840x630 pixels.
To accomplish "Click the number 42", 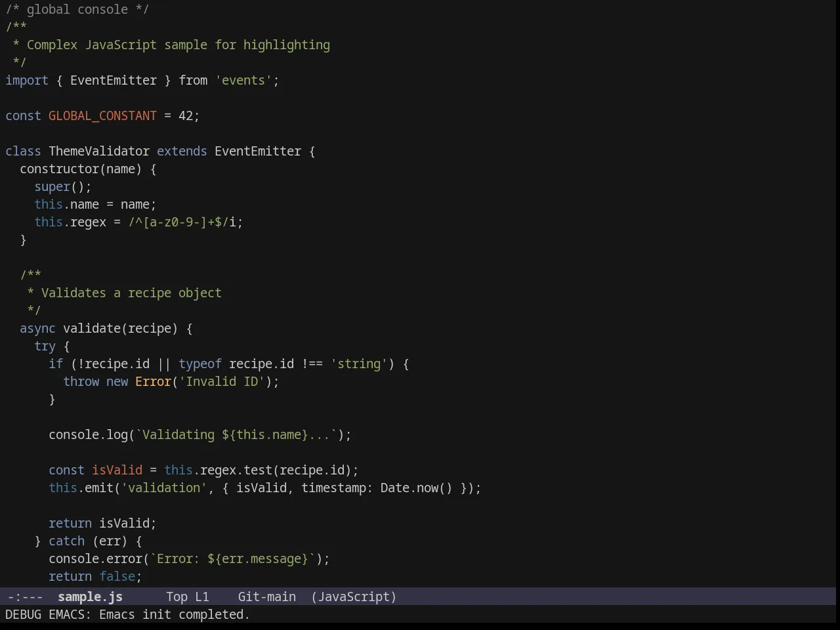I will 186,115.
